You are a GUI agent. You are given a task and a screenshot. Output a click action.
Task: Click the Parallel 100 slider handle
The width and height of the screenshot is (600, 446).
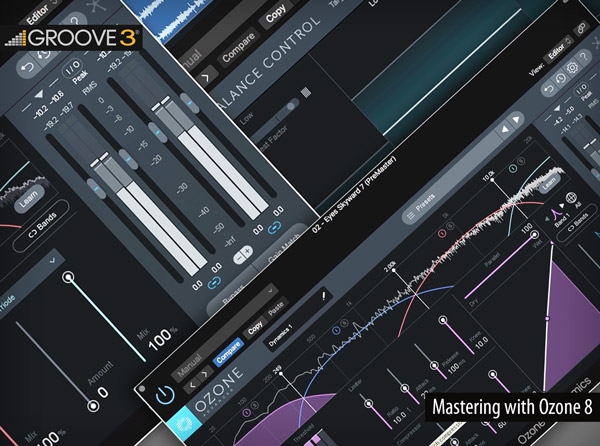click(535, 234)
